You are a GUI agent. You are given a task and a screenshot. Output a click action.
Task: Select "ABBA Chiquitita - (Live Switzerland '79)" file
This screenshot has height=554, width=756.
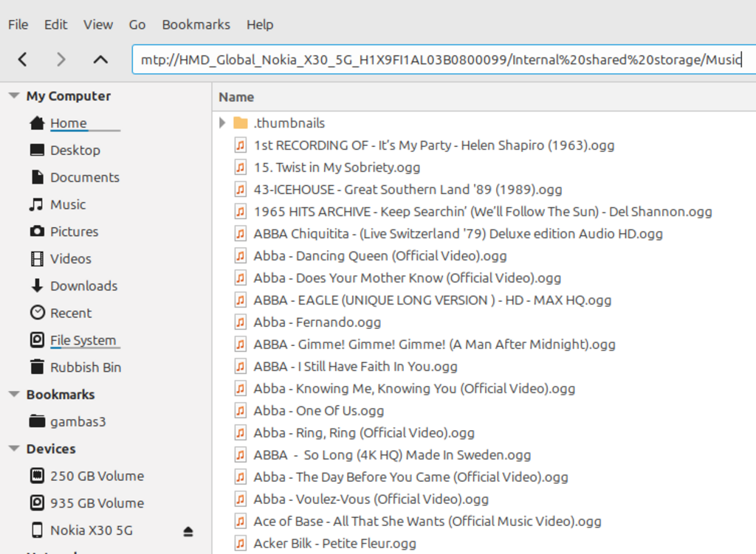458,234
